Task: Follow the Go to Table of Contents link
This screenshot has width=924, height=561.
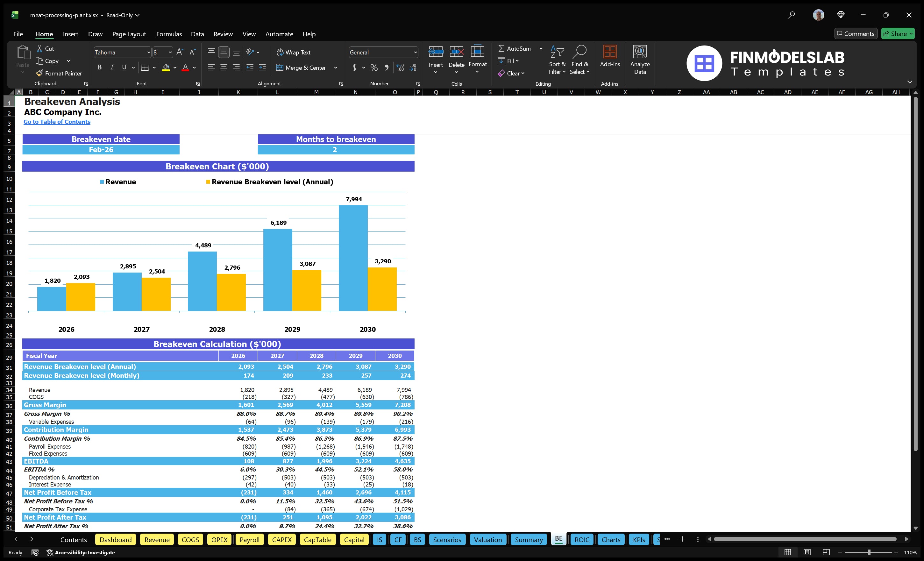Action: click(57, 122)
